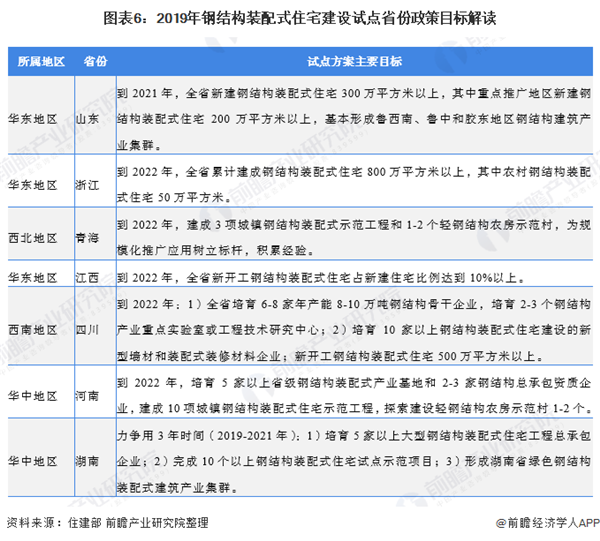Click the '试点方案主要目标' column header
Screen dimensions: 600x541
tap(354, 61)
